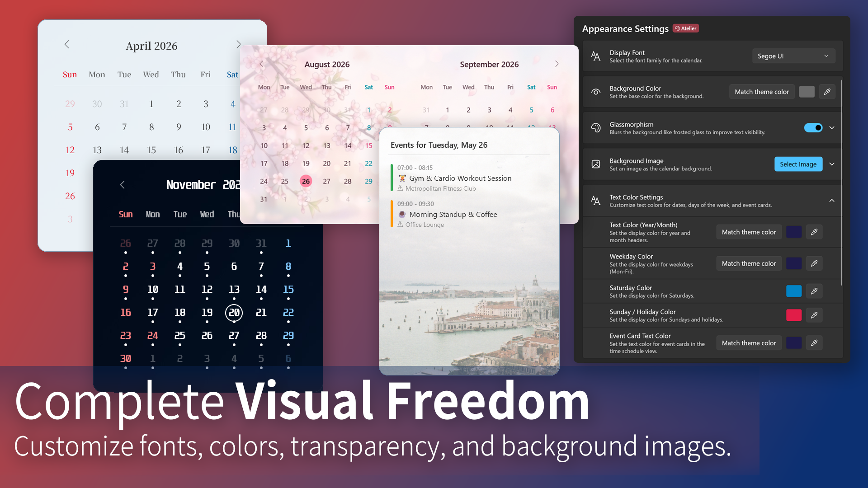Click the eyedropper for Weekday Color
Image resolution: width=868 pixels, height=488 pixels.
click(814, 263)
